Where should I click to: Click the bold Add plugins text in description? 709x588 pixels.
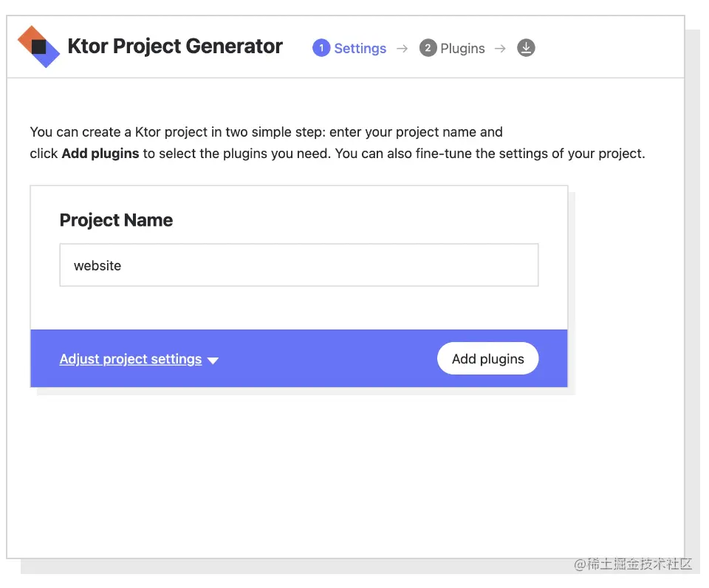click(100, 154)
